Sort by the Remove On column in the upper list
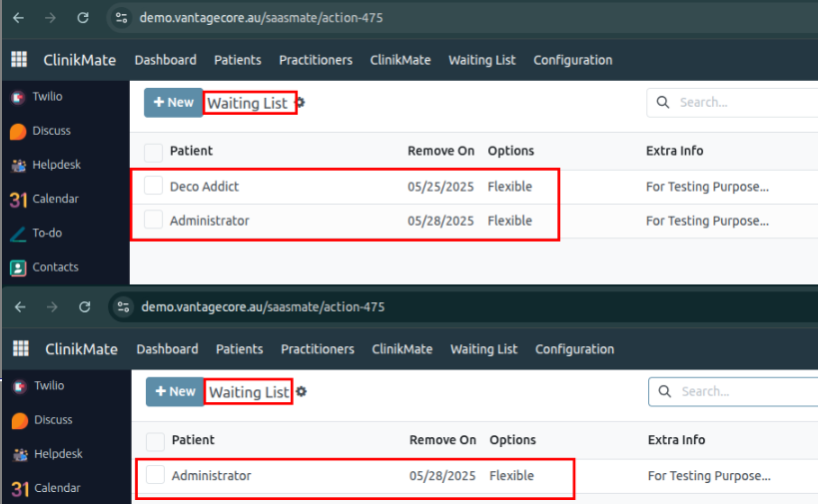 point(440,151)
